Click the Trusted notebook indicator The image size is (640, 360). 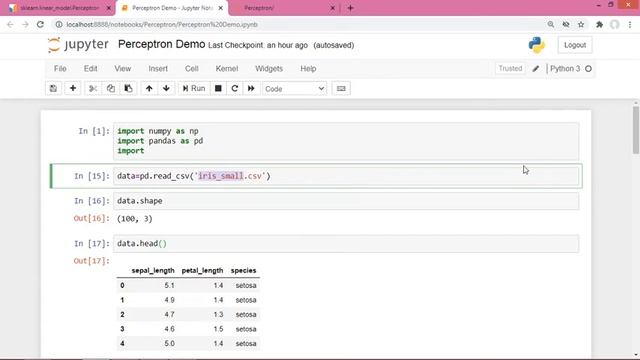point(510,69)
